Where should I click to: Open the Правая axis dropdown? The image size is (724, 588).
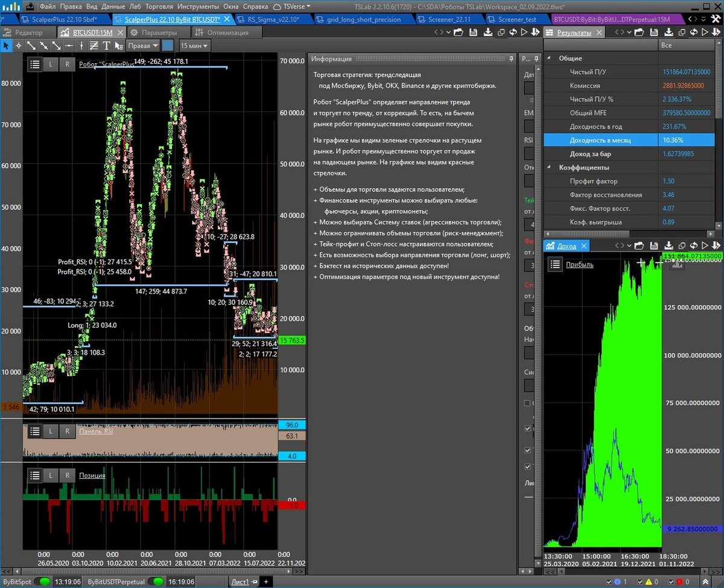[143, 45]
